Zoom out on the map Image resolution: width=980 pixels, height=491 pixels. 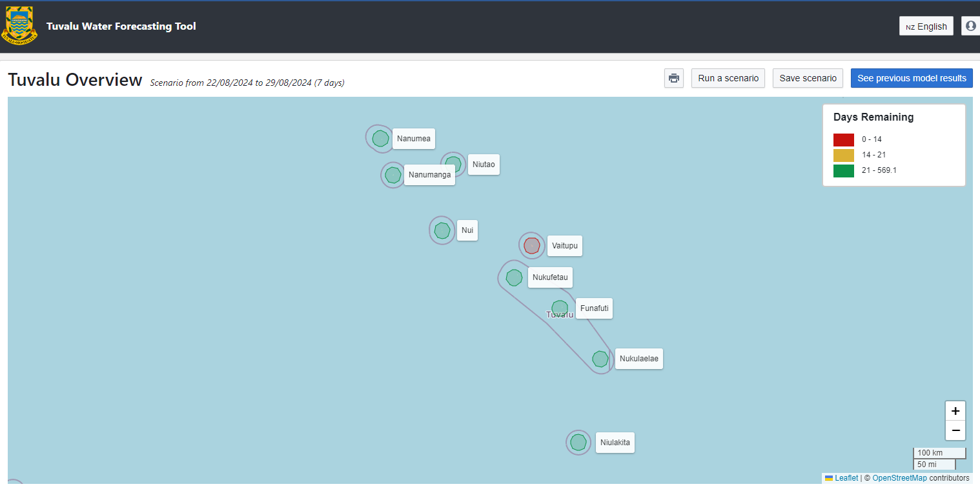[955, 430]
